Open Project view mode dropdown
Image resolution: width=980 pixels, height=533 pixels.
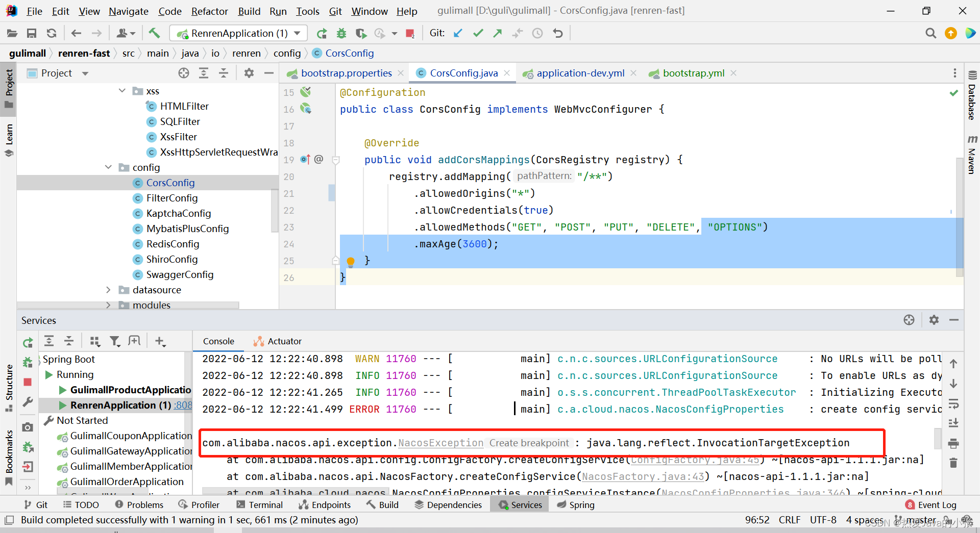85,73
